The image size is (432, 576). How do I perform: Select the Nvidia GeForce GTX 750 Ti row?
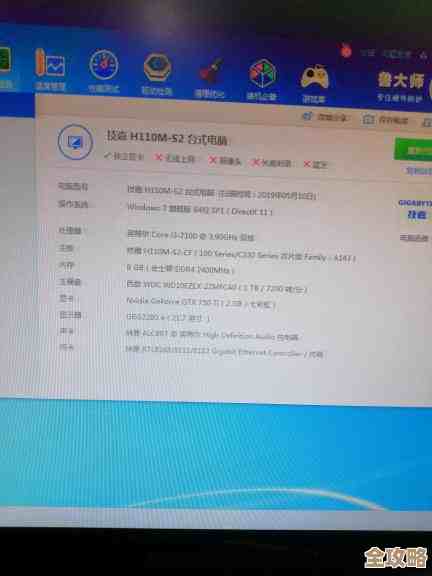tap(201, 302)
